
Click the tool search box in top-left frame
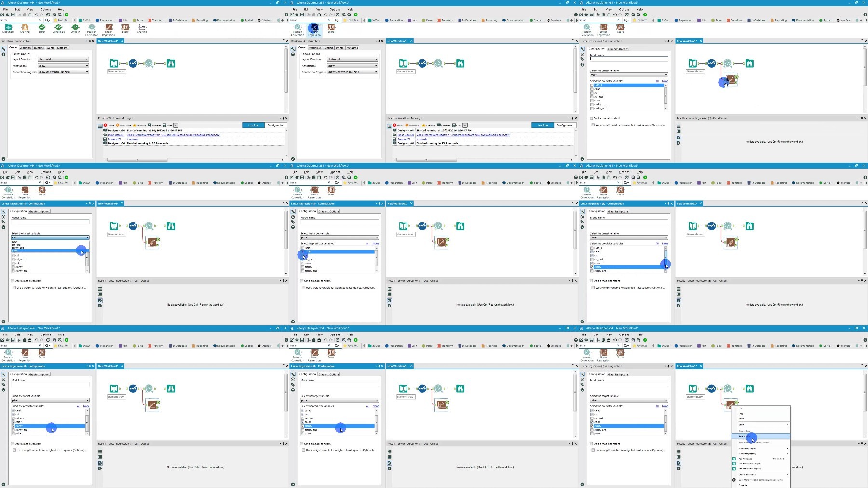[19, 20]
